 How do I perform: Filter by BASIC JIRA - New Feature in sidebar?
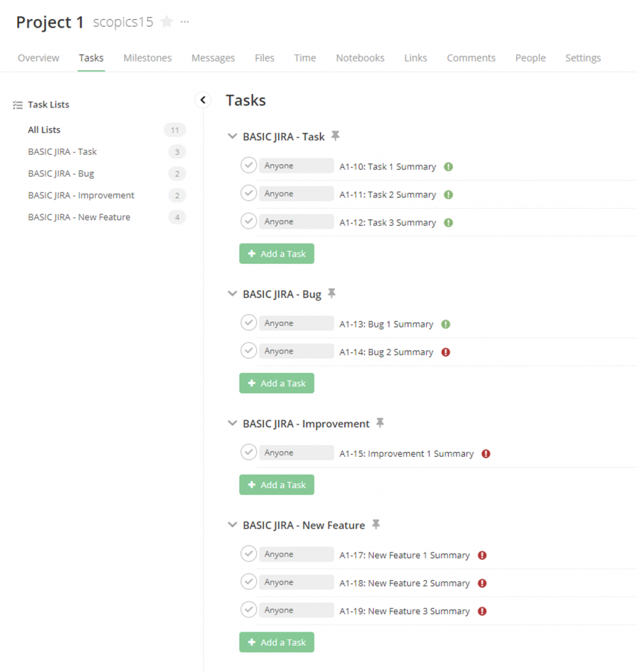79,217
